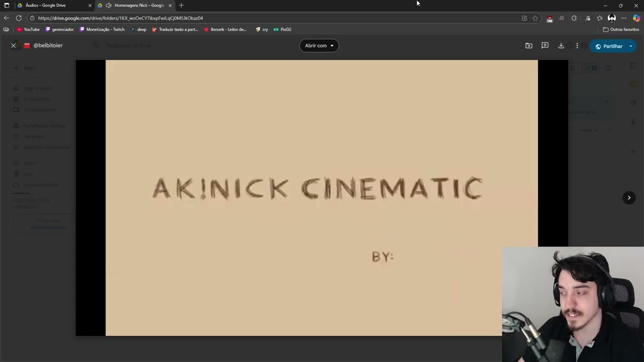Click the red square extension icon
The height and width of the screenshot is (362, 644).
click(562, 18)
